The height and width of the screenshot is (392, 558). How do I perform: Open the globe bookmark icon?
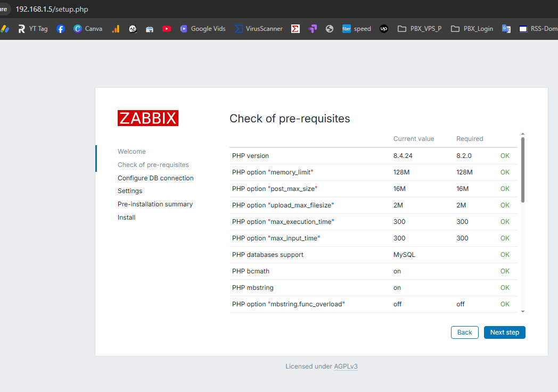coord(330,29)
